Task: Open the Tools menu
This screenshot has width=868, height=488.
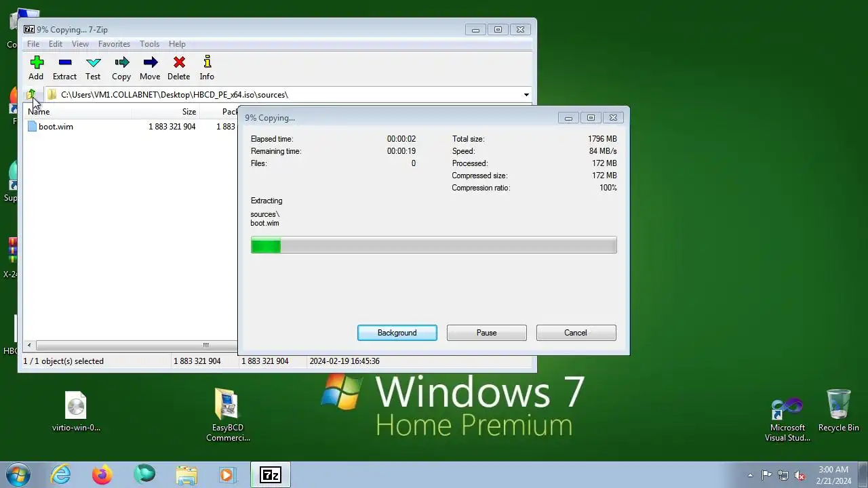Action: pos(150,44)
